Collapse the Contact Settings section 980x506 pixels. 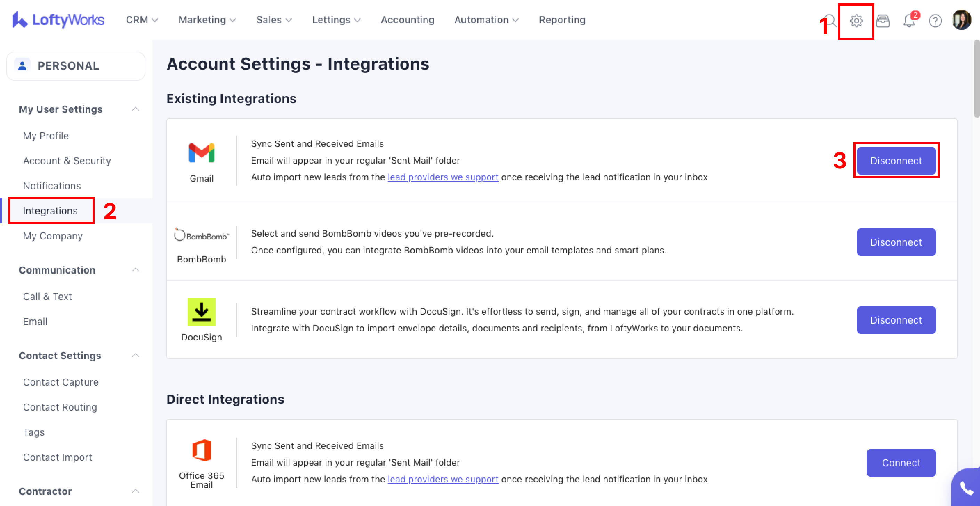point(135,355)
